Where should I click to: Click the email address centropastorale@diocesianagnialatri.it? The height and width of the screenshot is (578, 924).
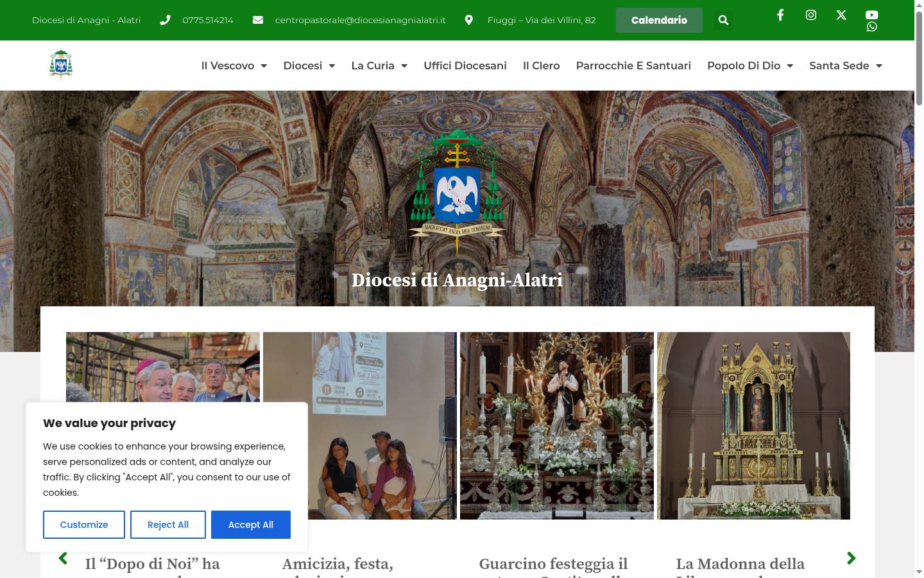pos(361,20)
